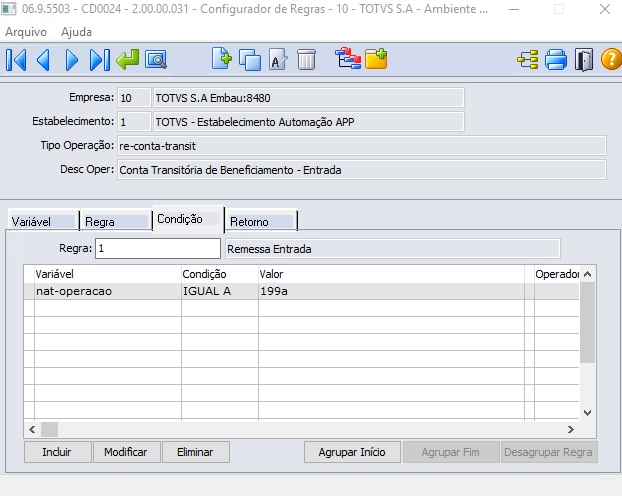Minimize the Configurador de Regras window
Screen dimensions: 622x496
click(x=514, y=9)
